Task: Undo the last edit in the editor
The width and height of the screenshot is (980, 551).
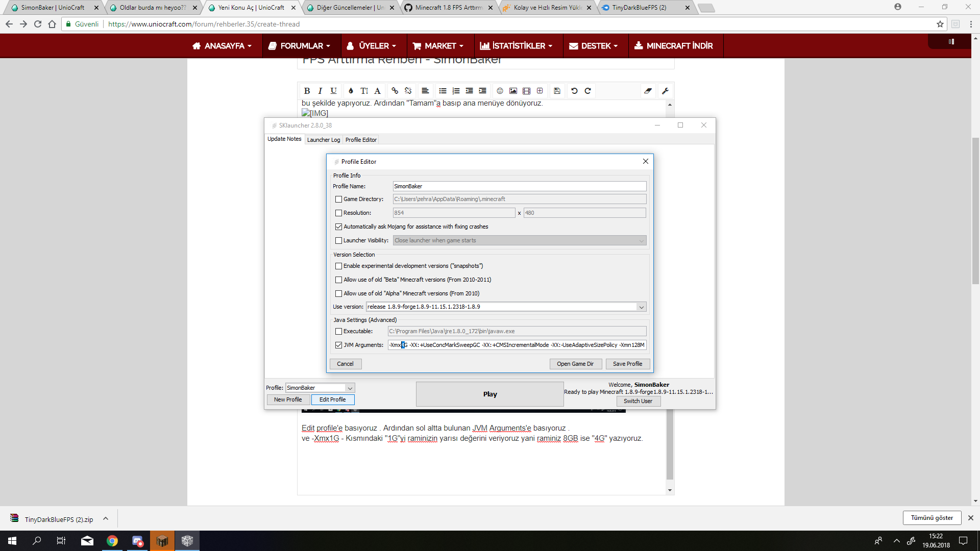Action: [x=574, y=91]
